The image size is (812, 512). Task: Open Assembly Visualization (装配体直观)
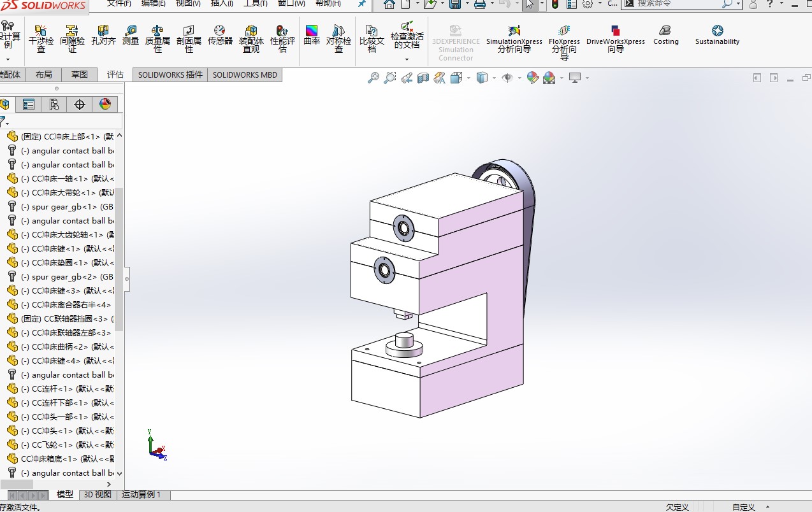[251, 39]
